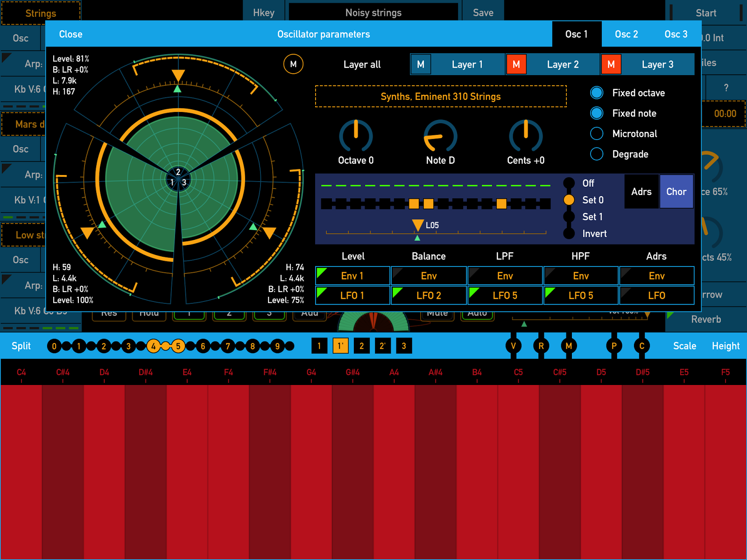
Task: Click the Chor mode button
Action: click(x=676, y=191)
